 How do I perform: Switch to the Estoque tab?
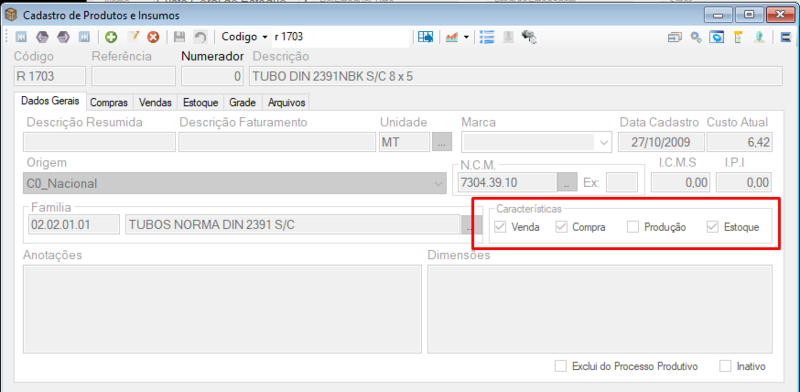pyautogui.click(x=201, y=103)
